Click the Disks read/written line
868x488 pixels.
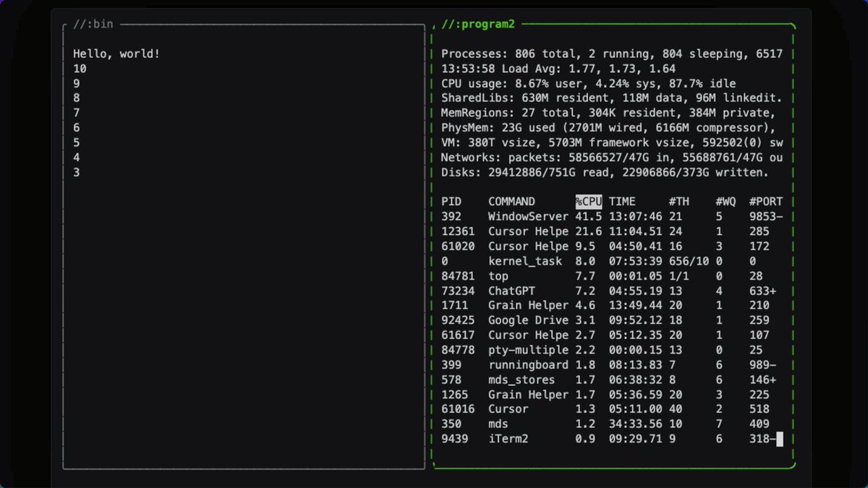[x=605, y=172]
